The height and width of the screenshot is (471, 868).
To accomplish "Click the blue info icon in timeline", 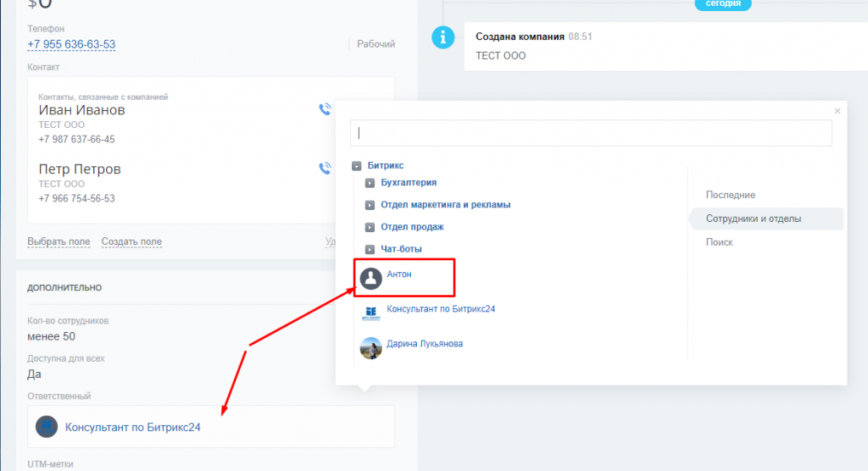I will tap(442, 37).
